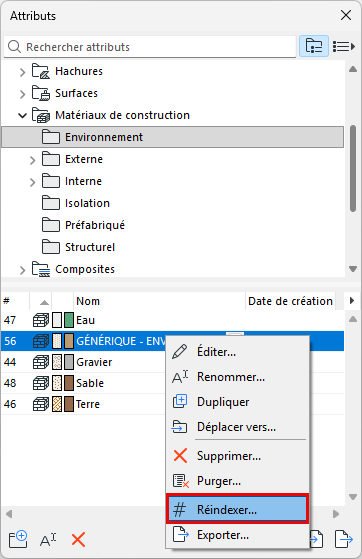
Task: Click building material icon of Gravier
Action: tap(41, 362)
